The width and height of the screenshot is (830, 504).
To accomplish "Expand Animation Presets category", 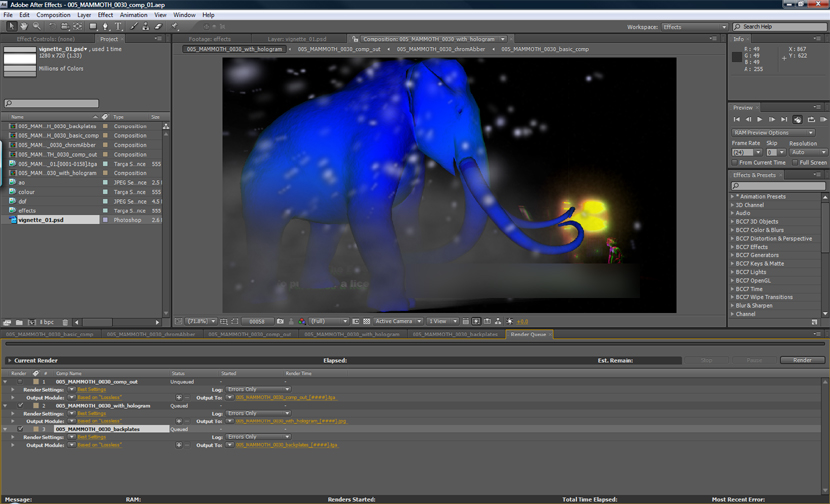I will 733,196.
